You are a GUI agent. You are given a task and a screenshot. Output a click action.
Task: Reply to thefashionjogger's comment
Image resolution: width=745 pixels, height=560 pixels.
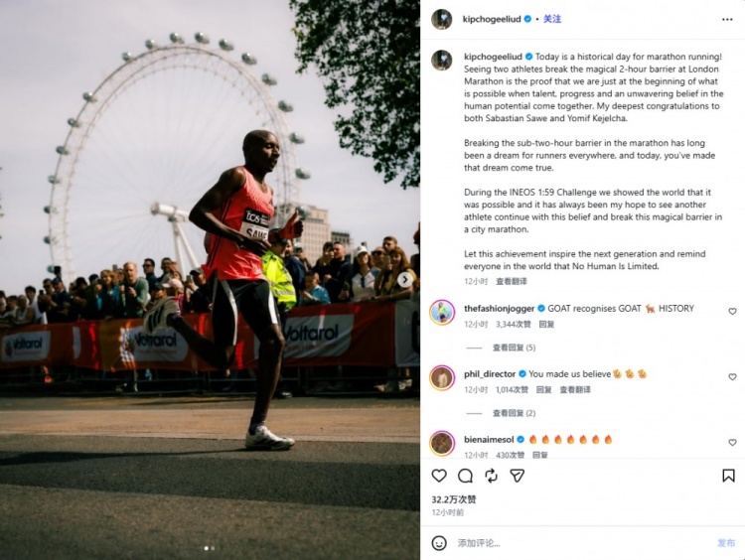(x=546, y=325)
